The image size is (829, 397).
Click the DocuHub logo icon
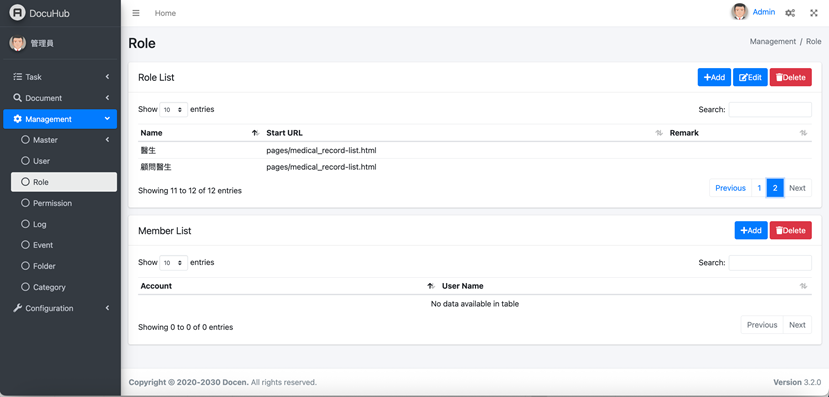click(17, 13)
